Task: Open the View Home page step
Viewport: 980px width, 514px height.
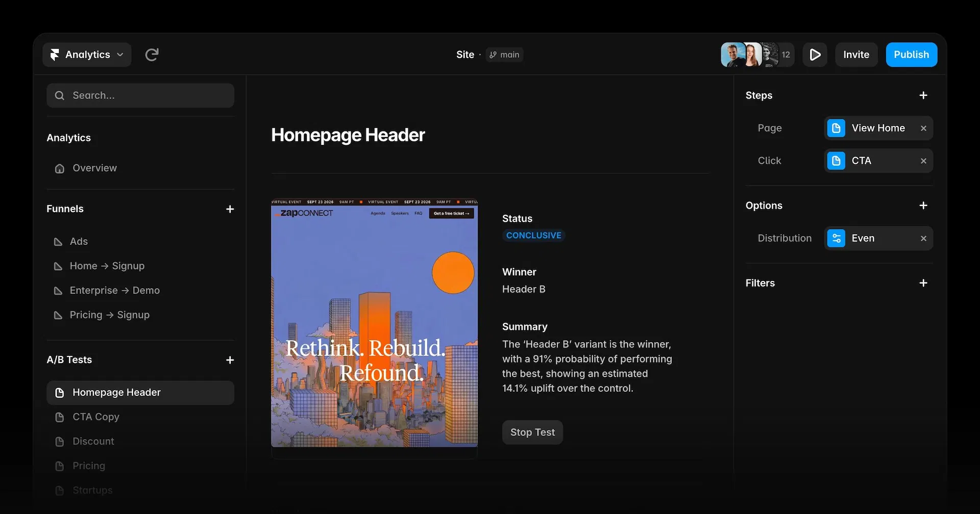Action: [x=878, y=128]
